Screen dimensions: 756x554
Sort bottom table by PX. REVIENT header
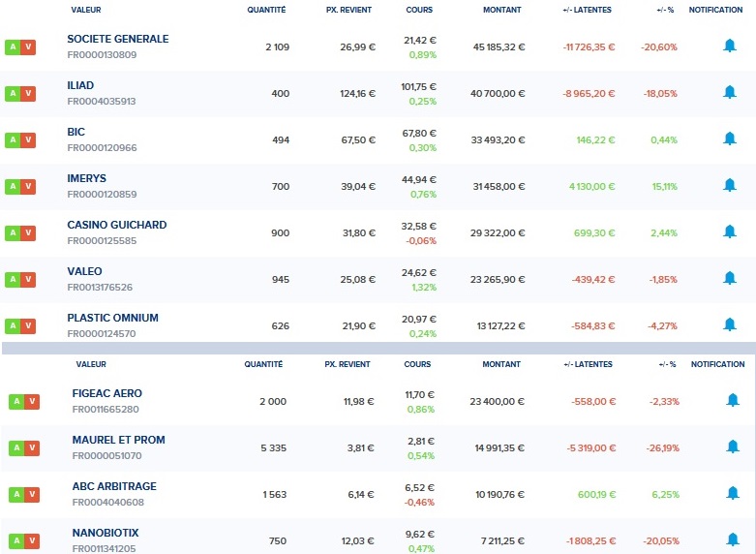point(348,364)
